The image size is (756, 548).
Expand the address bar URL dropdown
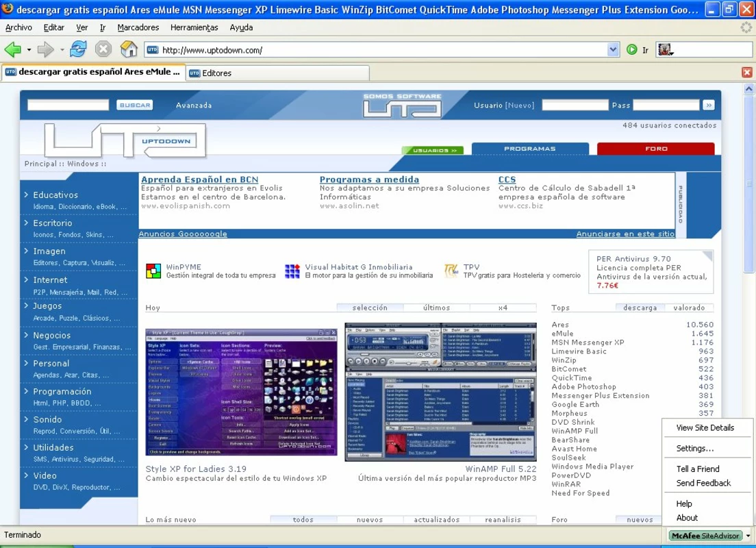coord(613,50)
